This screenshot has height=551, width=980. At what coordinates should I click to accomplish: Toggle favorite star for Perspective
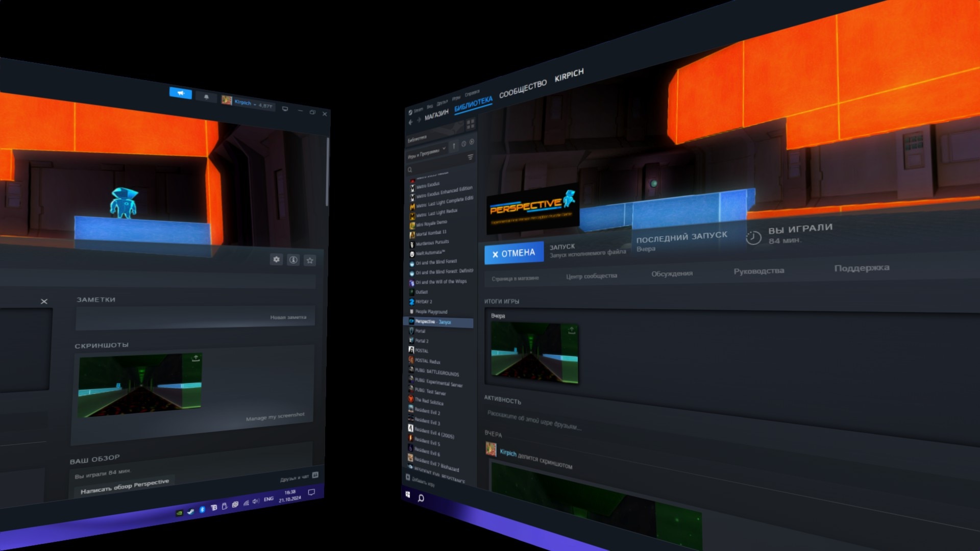[x=310, y=260]
